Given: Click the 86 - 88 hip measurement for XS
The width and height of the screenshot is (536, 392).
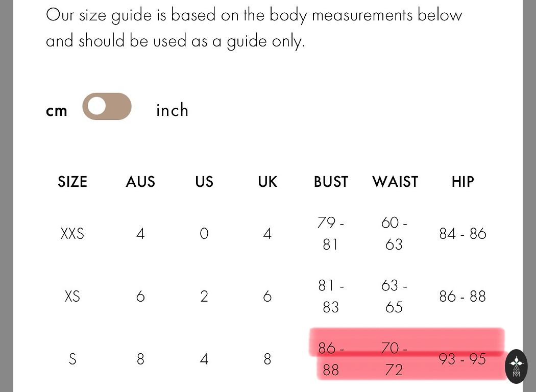Looking at the screenshot, I should pyautogui.click(x=462, y=297).
